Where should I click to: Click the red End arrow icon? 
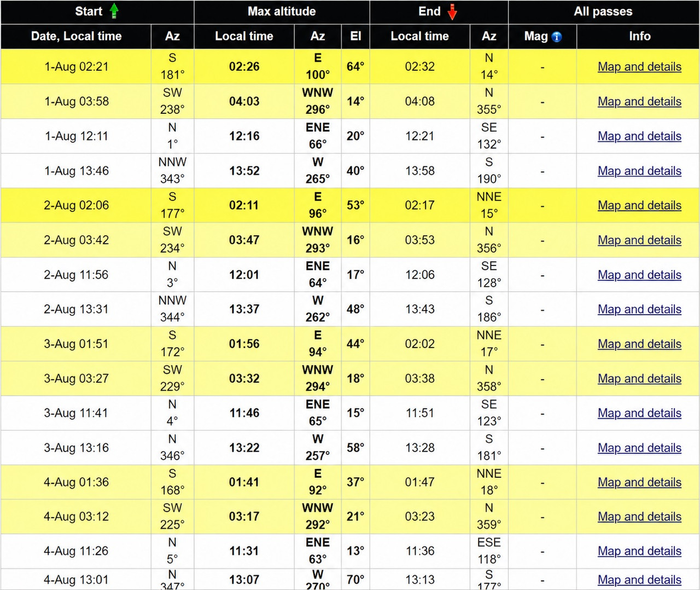coord(452,11)
